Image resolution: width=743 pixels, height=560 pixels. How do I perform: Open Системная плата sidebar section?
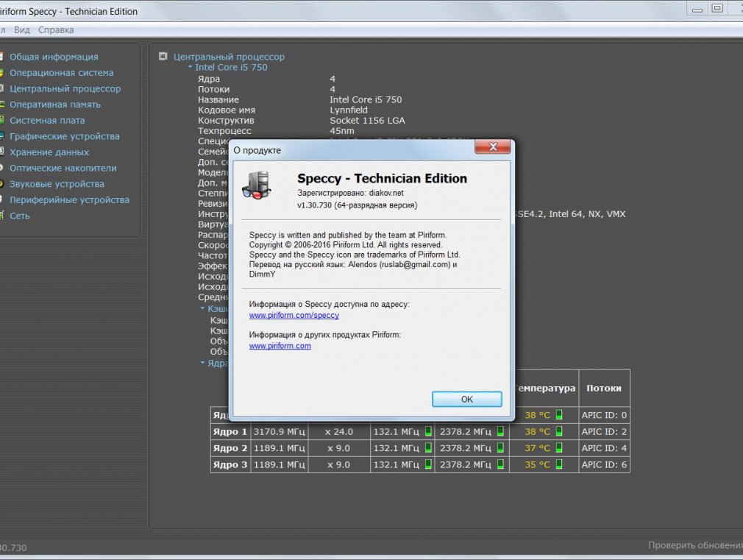coord(47,121)
